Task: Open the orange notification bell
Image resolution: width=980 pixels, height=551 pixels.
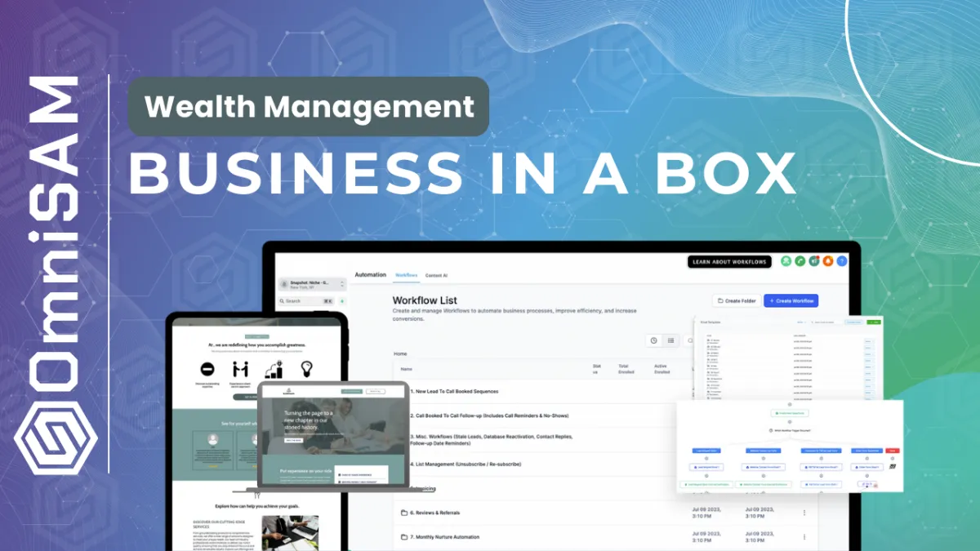Action: (x=828, y=261)
